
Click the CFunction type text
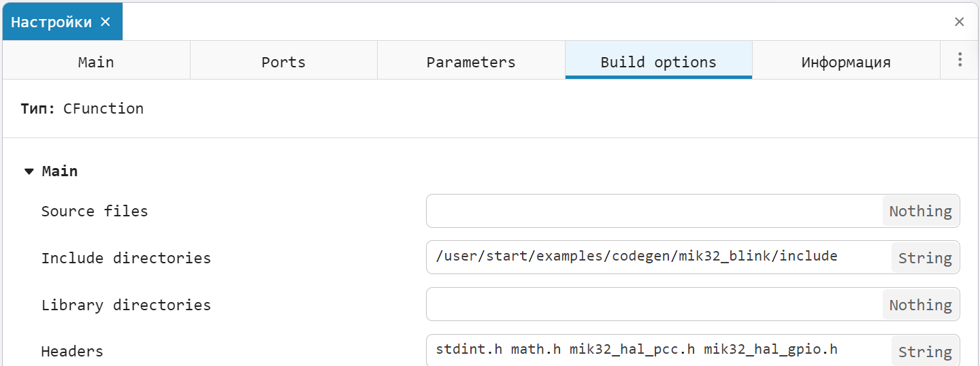[x=103, y=109]
